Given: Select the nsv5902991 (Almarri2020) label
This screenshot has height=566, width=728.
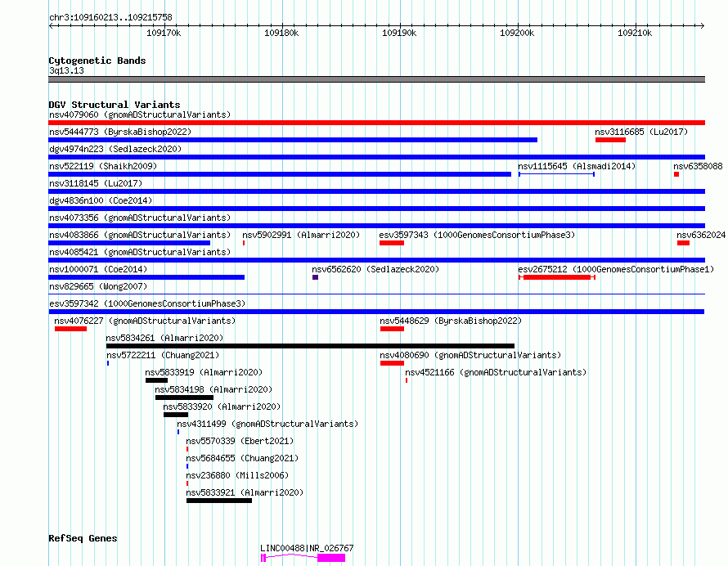Looking at the screenshot, I should [x=301, y=235].
